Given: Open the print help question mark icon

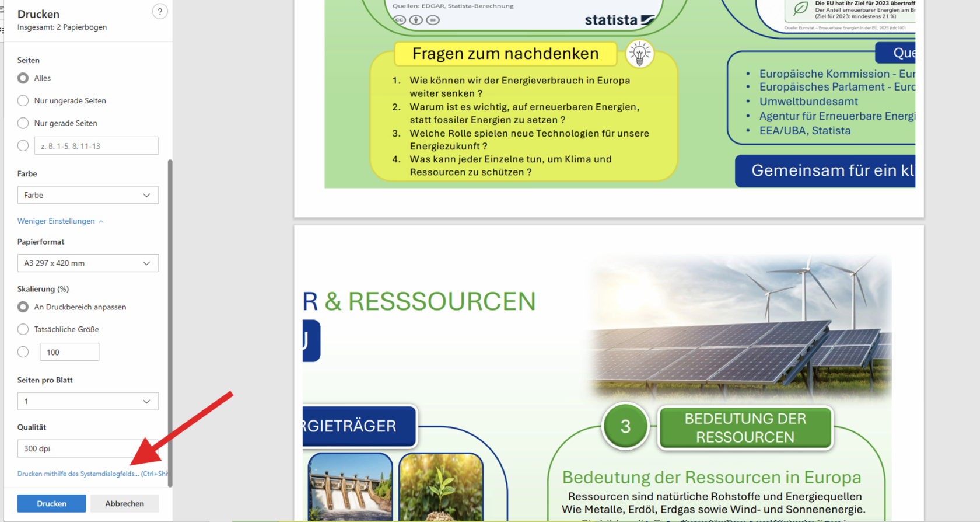Looking at the screenshot, I should click(x=160, y=12).
